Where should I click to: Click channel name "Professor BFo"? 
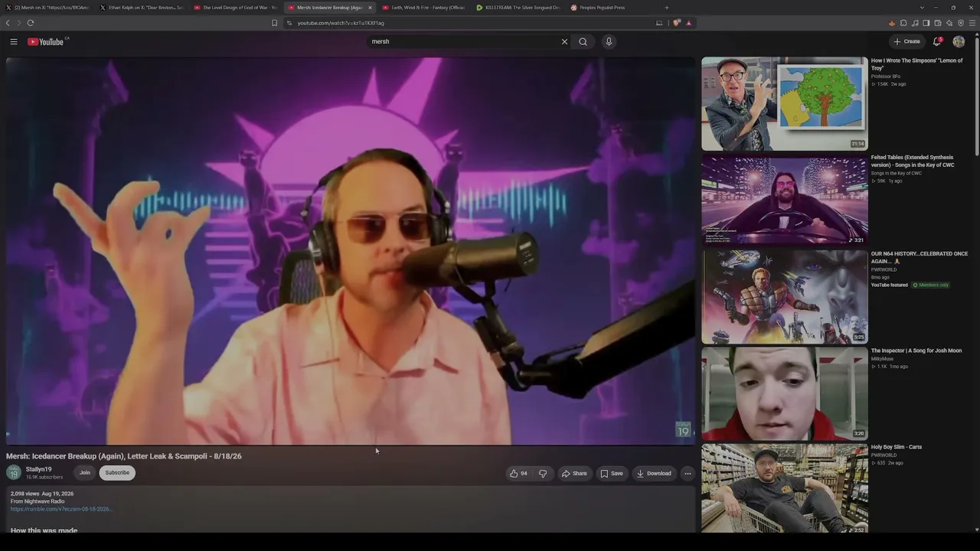tap(886, 77)
